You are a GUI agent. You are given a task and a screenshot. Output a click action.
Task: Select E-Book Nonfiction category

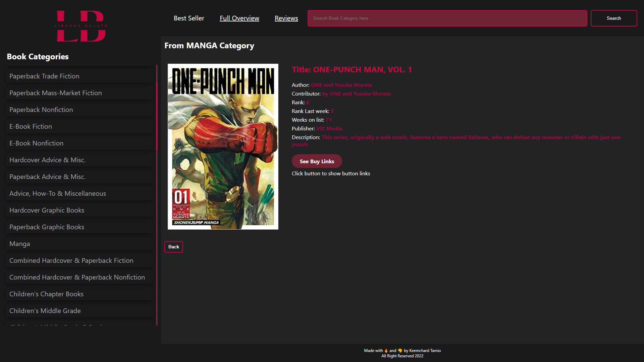coord(79,143)
